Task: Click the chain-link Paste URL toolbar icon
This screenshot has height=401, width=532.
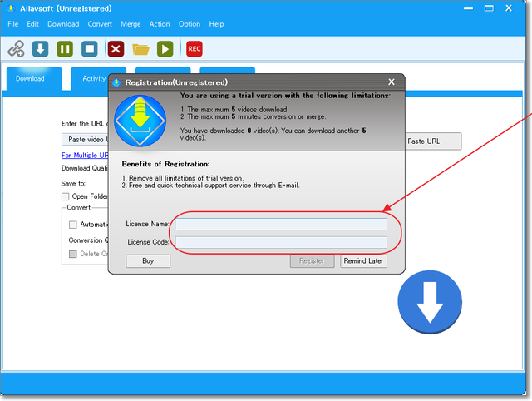Action: click(16, 49)
